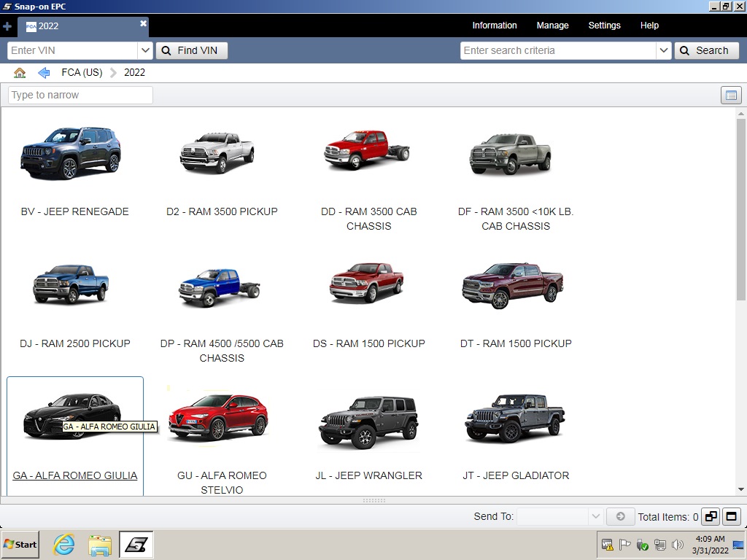The width and height of the screenshot is (747, 560).
Task: Open the Settings menu
Action: tap(605, 26)
